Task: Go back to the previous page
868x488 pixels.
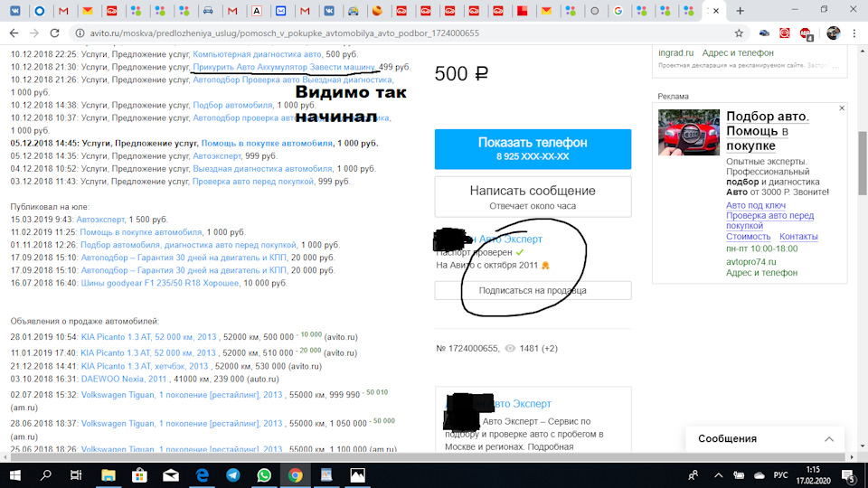Action: tap(14, 33)
